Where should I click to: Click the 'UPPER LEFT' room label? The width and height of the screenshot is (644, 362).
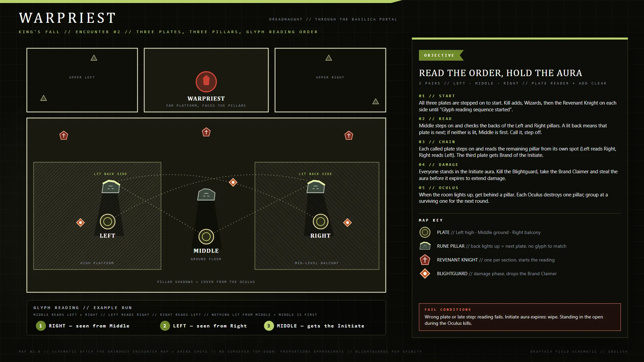tap(82, 77)
